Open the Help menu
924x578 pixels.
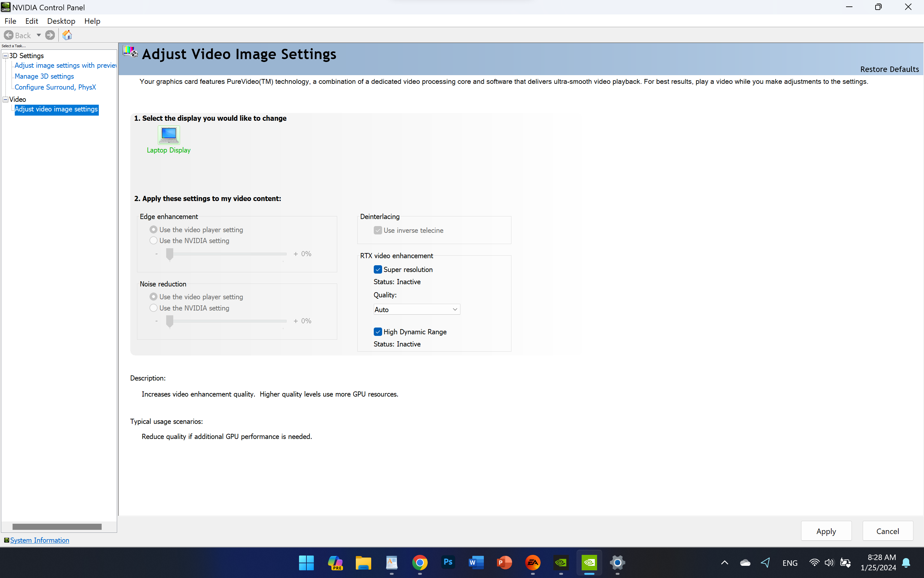[92, 21]
